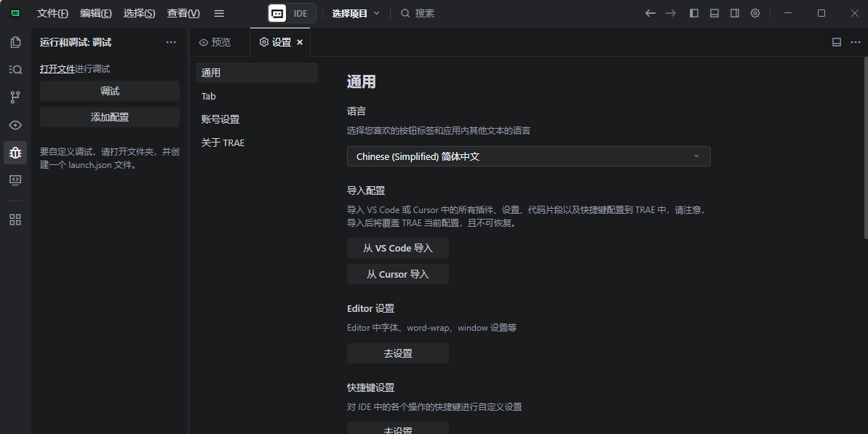Switch to the 预览 tab
The image size is (868, 434).
(x=218, y=41)
